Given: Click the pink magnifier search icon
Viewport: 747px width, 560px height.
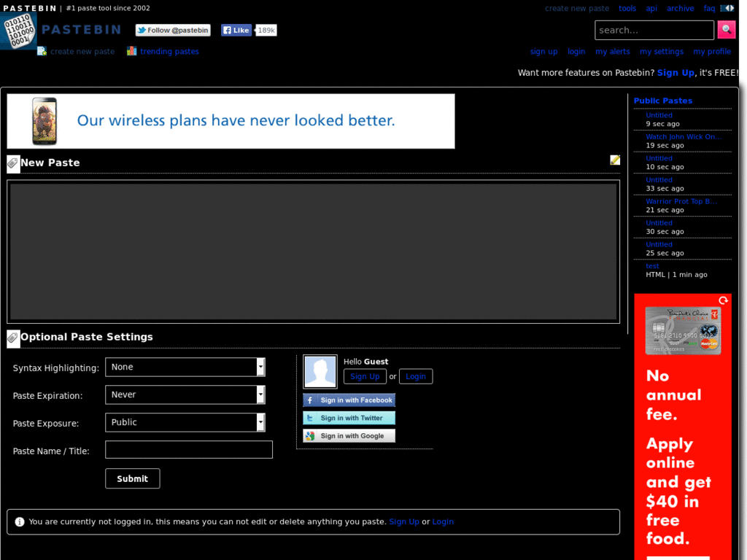Looking at the screenshot, I should 726,29.
